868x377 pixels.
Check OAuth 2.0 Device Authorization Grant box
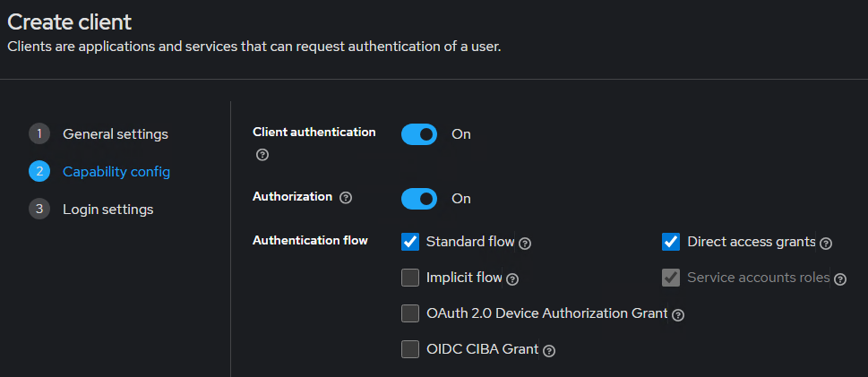[410, 313]
